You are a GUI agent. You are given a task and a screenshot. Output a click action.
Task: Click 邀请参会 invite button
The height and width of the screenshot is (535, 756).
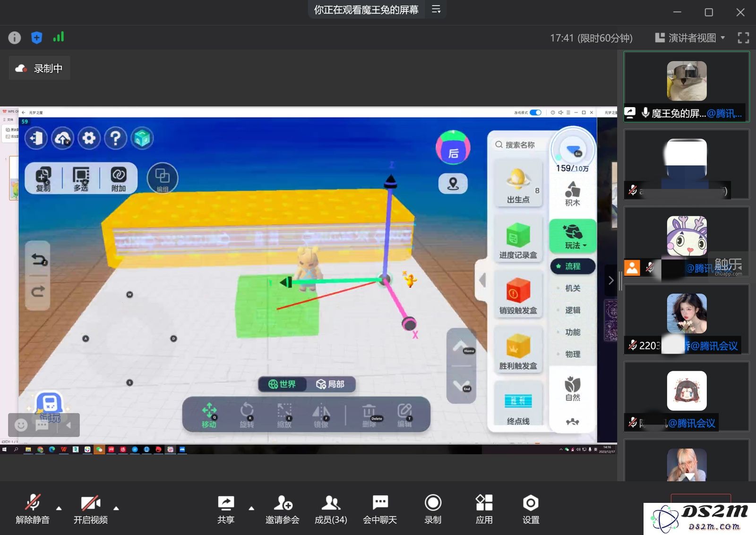[283, 509]
